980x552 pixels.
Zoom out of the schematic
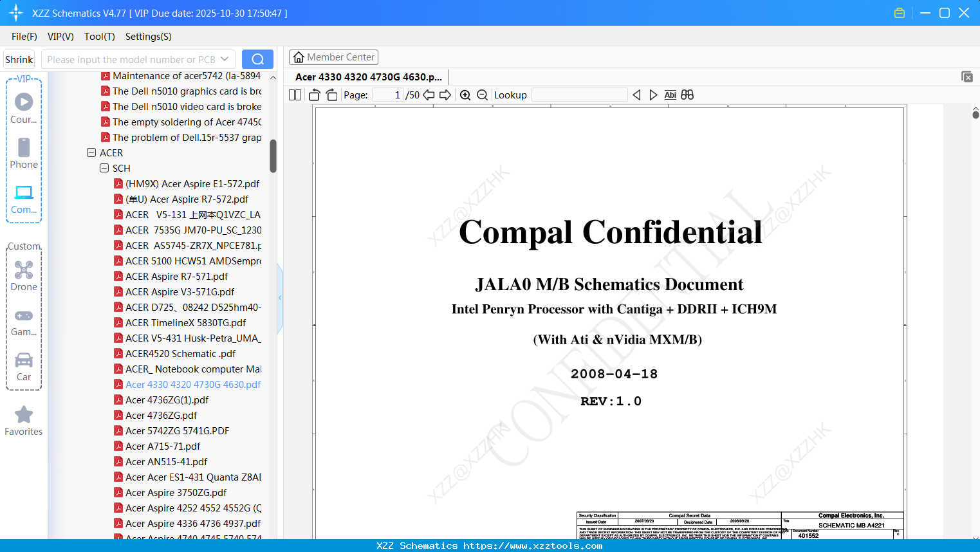(482, 95)
